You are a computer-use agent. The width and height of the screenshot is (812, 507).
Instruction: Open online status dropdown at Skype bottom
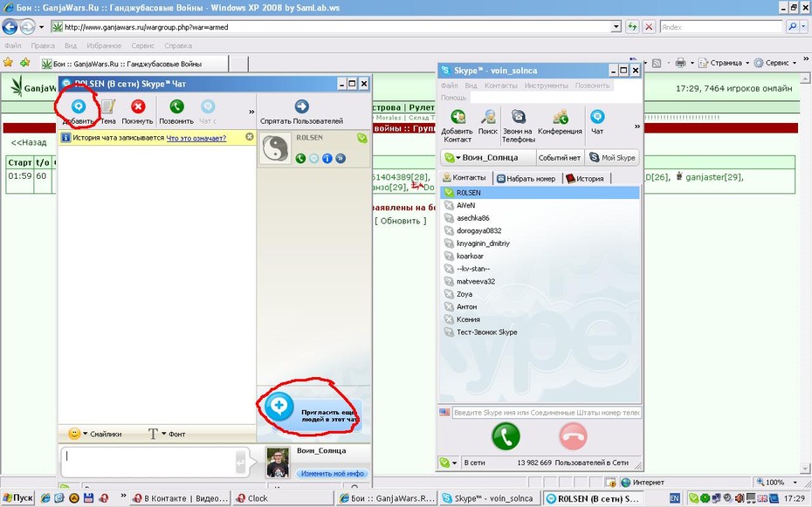click(449, 462)
